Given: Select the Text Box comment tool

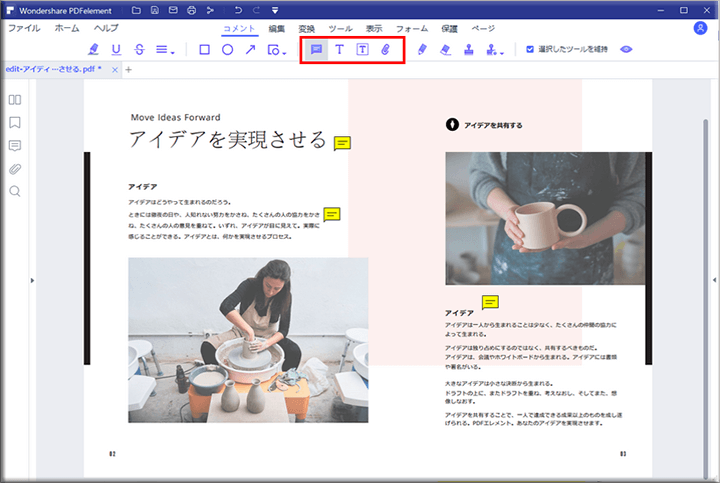Looking at the screenshot, I should click(x=362, y=49).
